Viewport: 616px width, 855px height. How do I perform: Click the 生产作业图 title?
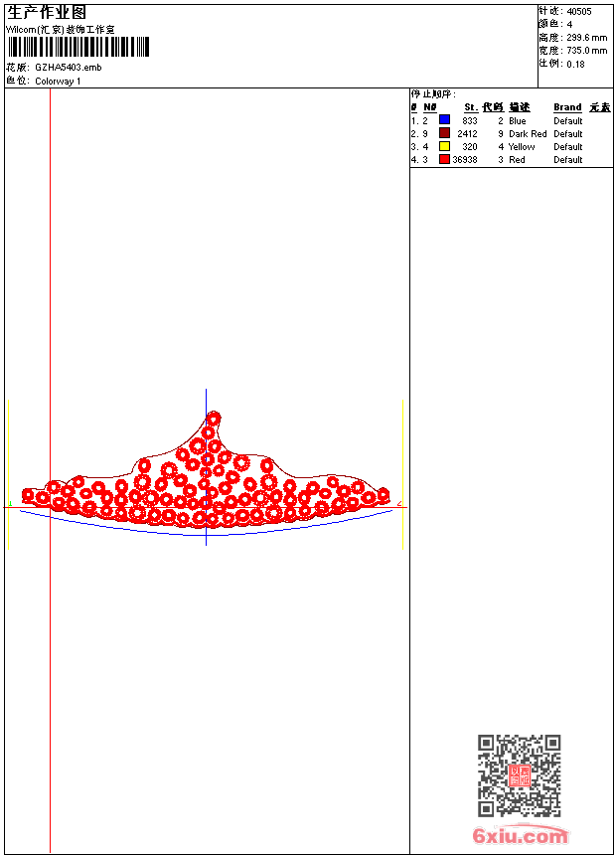(x=47, y=12)
